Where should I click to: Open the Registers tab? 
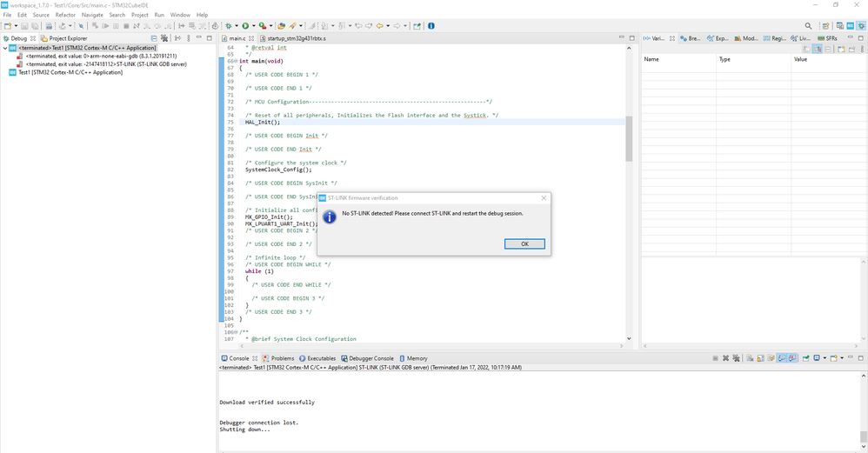pyautogui.click(x=774, y=38)
